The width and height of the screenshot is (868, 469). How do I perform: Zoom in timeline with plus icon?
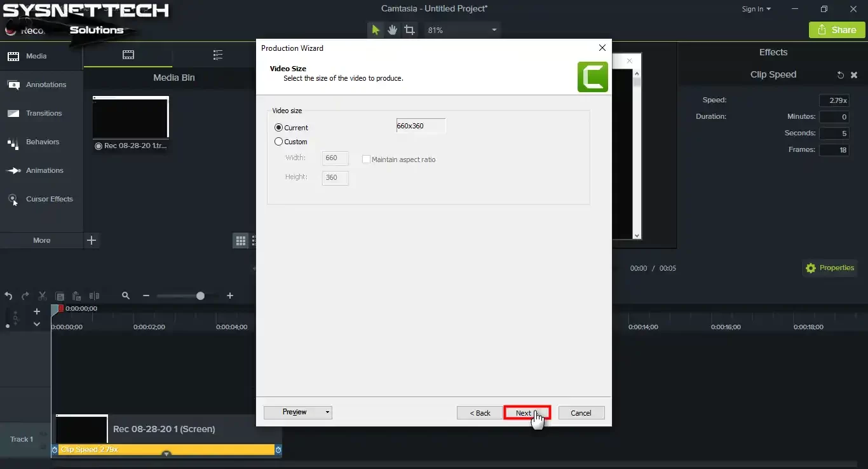click(x=230, y=296)
